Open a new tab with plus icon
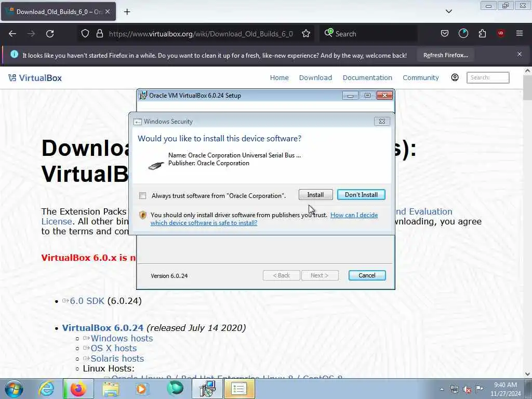The height and width of the screenshot is (399, 532). coord(127,12)
